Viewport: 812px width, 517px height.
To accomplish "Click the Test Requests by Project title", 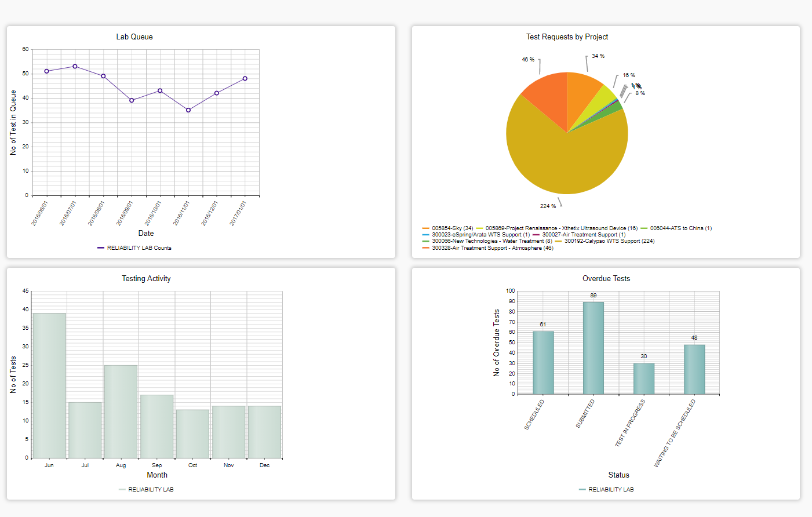I will (567, 37).
